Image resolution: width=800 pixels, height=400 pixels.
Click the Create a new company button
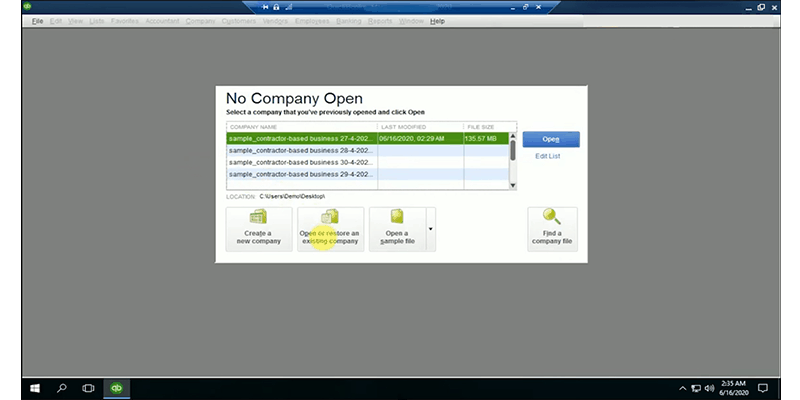pos(259,229)
